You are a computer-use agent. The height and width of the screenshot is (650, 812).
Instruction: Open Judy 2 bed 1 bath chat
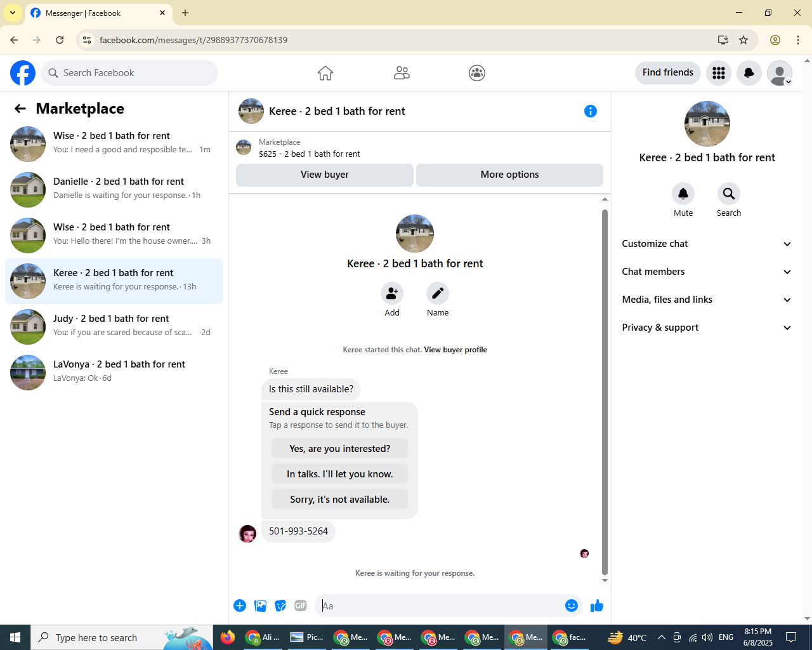pos(114,327)
